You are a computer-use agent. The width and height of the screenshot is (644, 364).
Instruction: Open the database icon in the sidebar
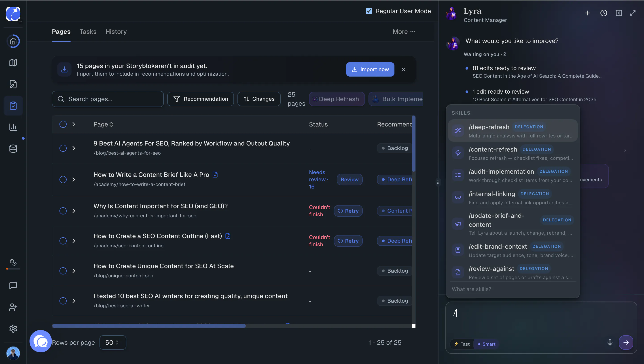[x=13, y=149]
